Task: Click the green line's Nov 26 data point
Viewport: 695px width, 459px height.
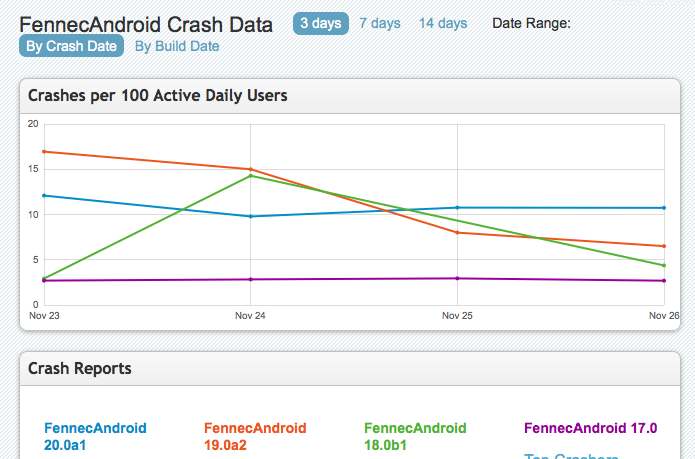Action: (x=664, y=265)
